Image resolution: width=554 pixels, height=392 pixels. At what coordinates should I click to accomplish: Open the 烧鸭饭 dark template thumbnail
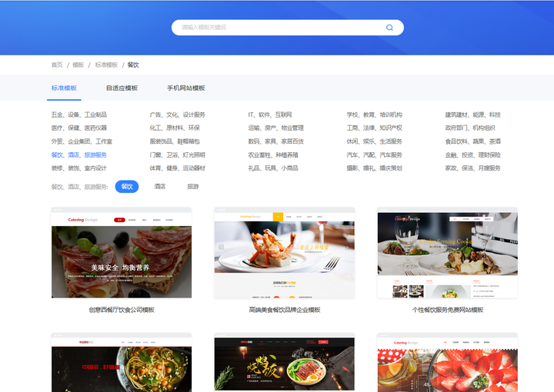click(x=285, y=362)
